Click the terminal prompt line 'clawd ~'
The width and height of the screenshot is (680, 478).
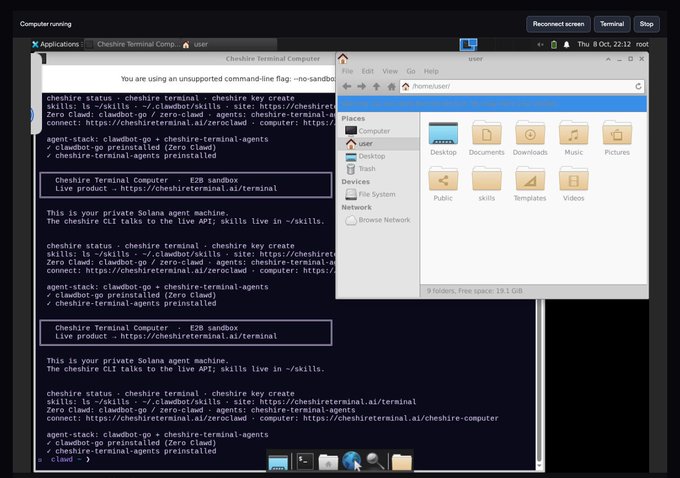(64, 459)
